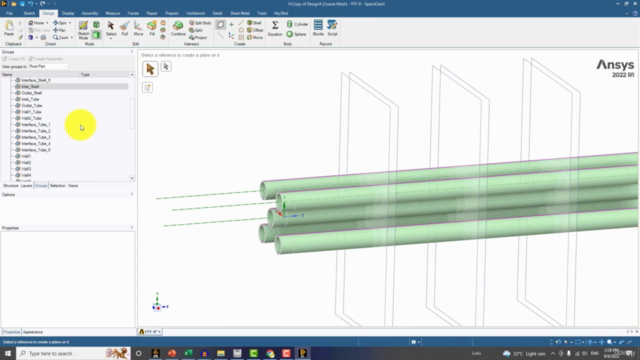Screen dimensions: 640x360
Task: Switch to the Workbench ribbon tab
Action: (x=196, y=13)
